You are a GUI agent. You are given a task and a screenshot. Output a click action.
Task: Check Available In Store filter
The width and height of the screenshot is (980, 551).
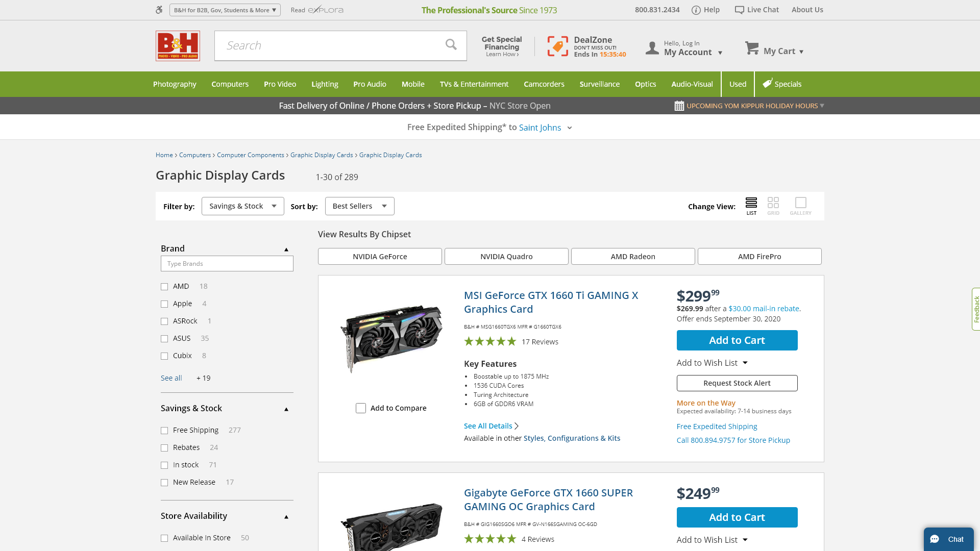(x=164, y=538)
